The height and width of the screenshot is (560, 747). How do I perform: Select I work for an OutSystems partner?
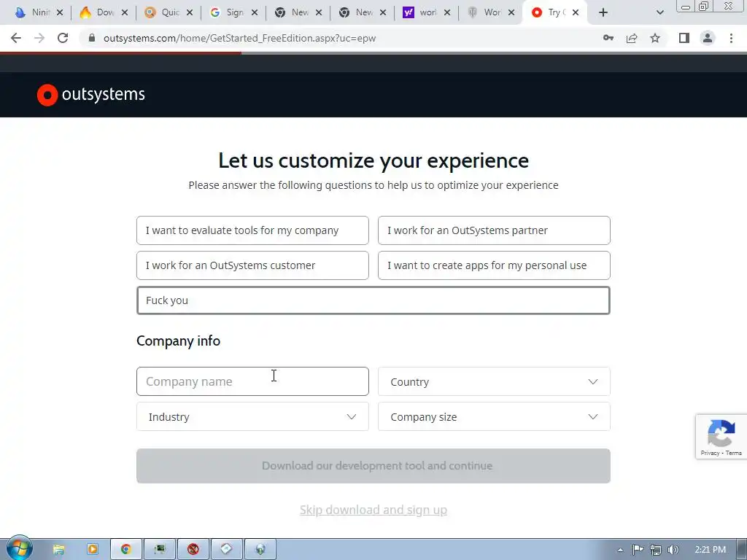coord(494,230)
